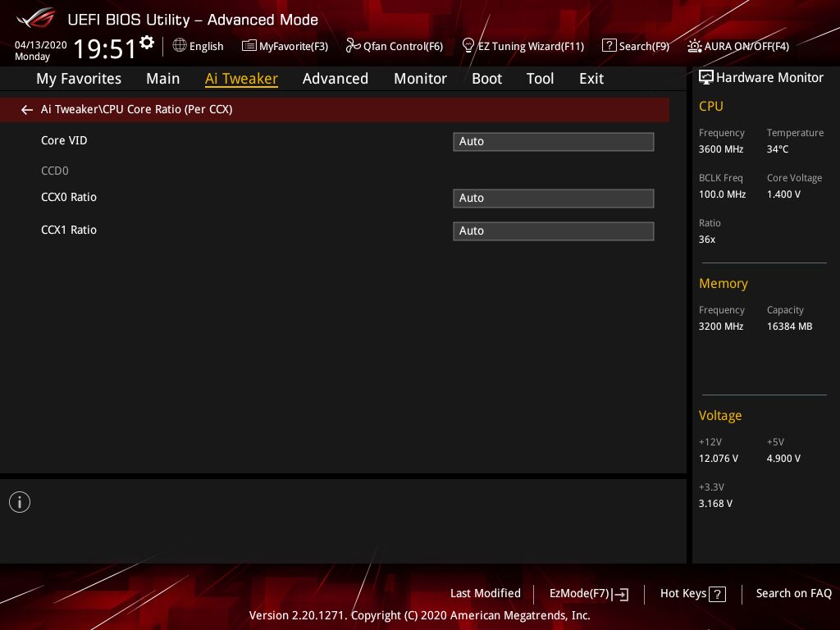This screenshot has width=840, height=630.
Task: Click Memory capacity value 16384 MB
Action: (x=789, y=326)
